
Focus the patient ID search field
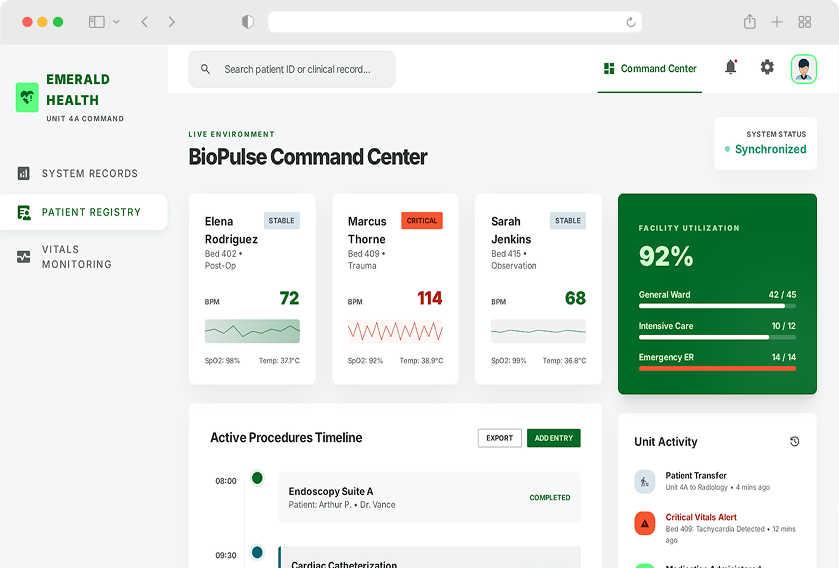292,69
